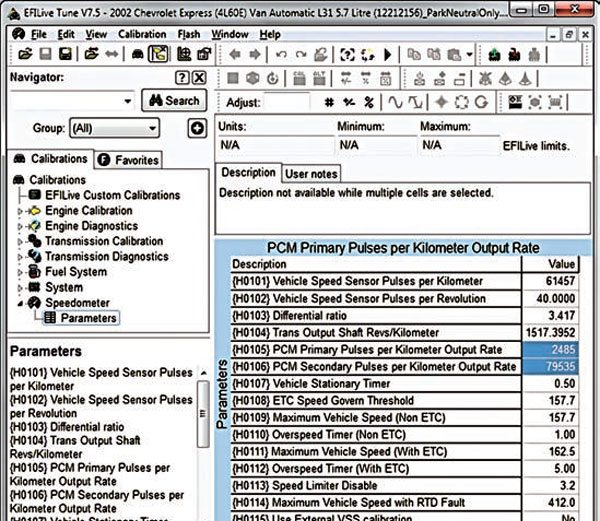
Task: Click the navigate forward arrow icon
Action: [x=254, y=55]
